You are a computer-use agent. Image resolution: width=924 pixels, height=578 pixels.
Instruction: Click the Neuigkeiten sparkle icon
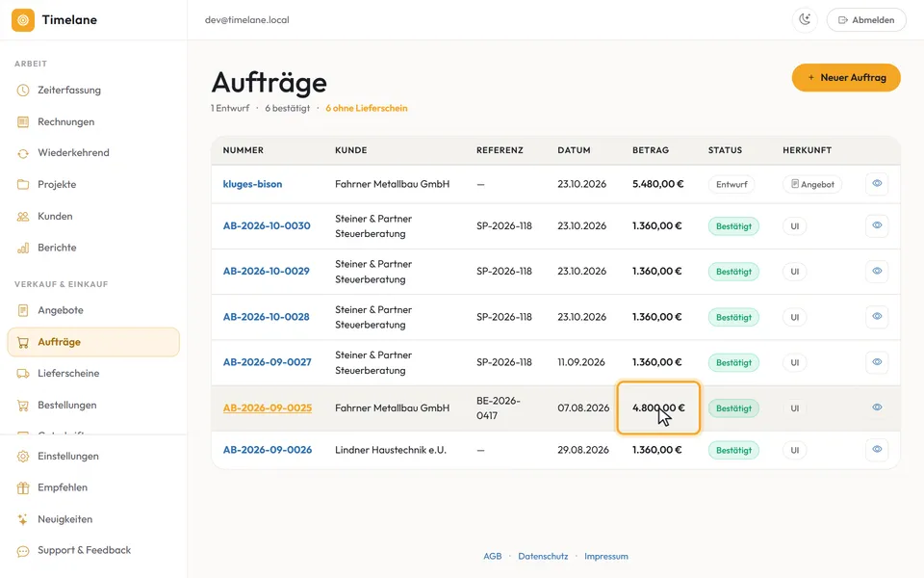23,519
